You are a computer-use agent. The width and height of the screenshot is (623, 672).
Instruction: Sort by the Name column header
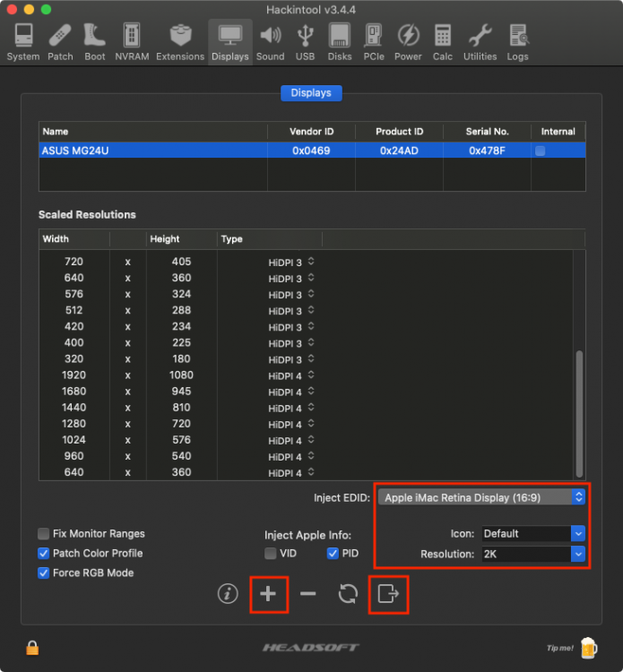(x=153, y=132)
